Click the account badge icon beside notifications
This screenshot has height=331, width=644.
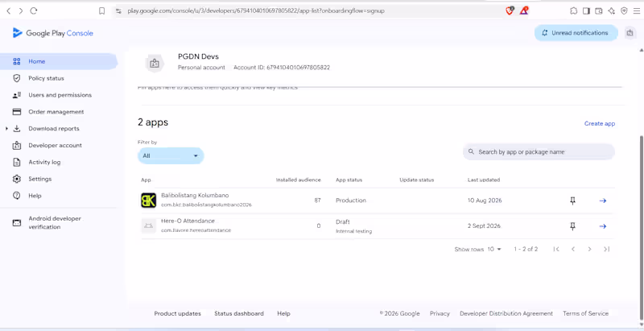pyautogui.click(x=630, y=33)
